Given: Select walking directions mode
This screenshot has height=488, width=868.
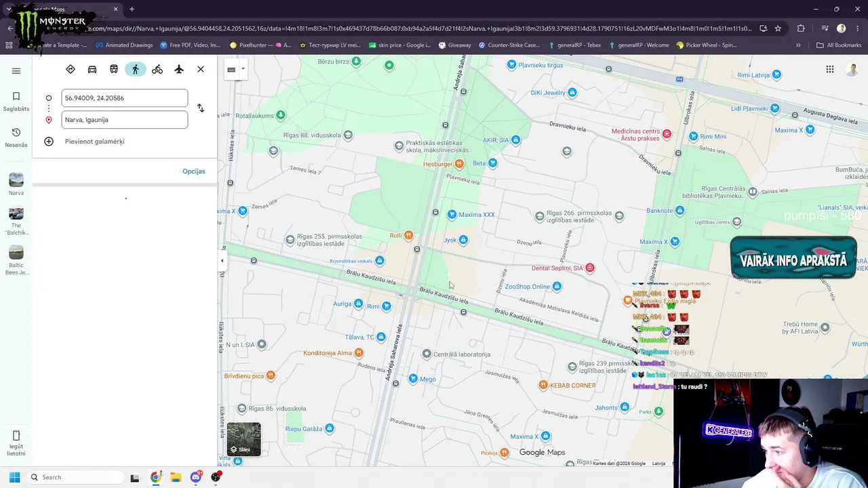Looking at the screenshot, I should pos(136,69).
